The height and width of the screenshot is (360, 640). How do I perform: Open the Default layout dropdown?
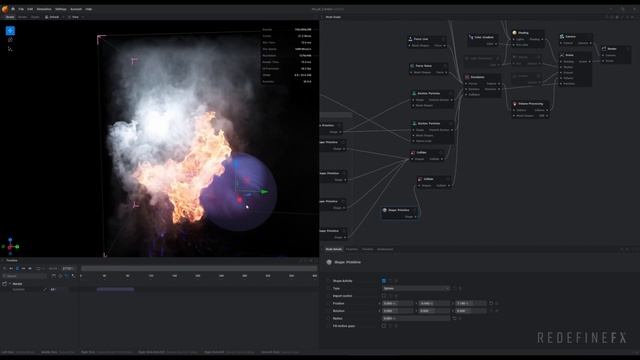(x=53, y=17)
